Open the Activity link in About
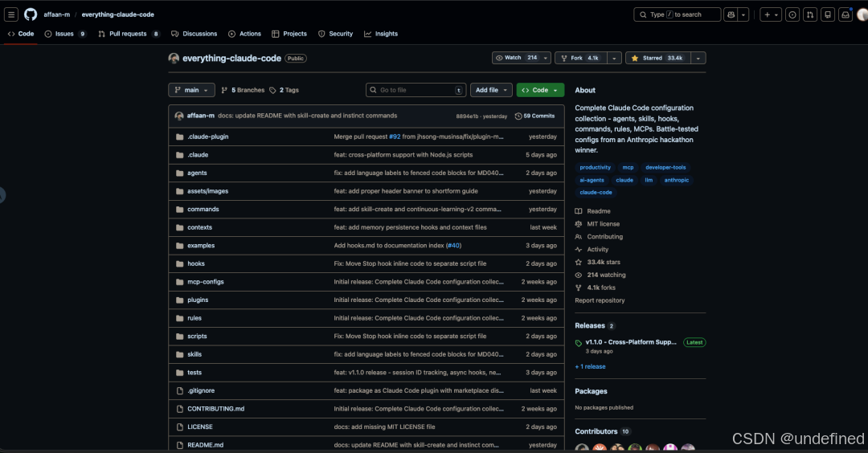Screen dimensions: 868x453 [592, 250]
